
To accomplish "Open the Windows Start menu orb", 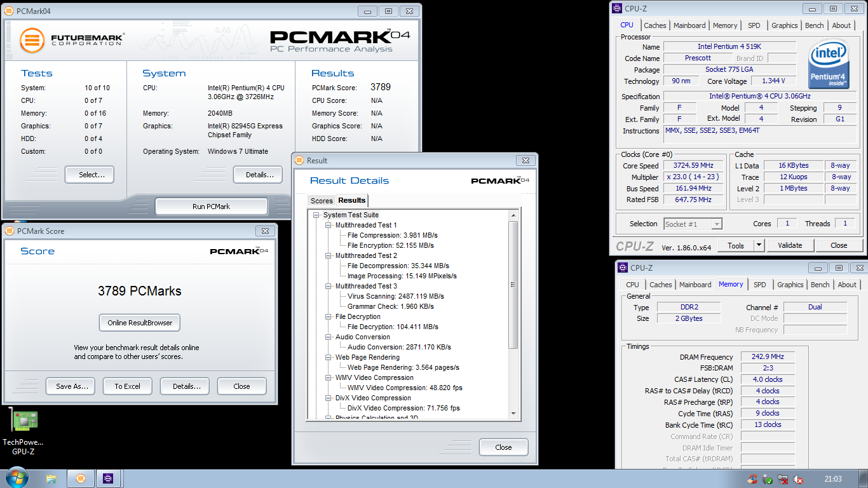I will click(16, 478).
